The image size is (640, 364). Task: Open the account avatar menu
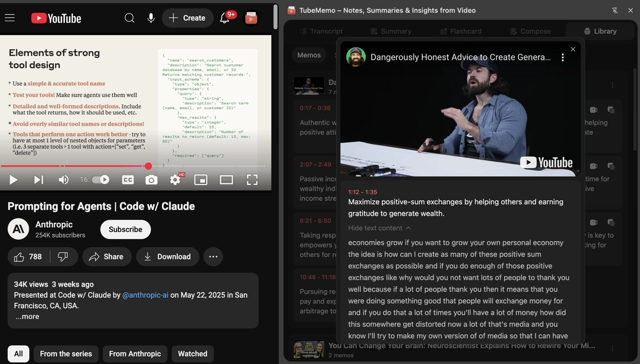click(x=251, y=18)
